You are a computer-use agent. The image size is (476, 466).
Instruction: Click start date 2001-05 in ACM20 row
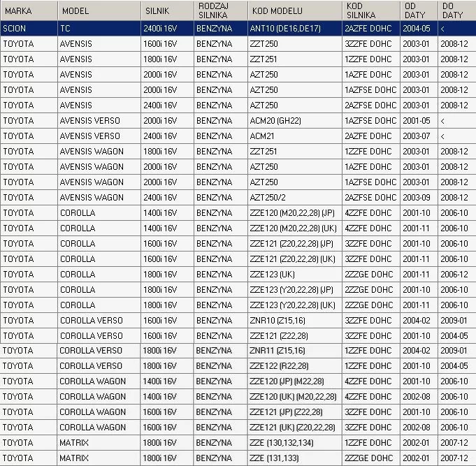(x=419, y=121)
